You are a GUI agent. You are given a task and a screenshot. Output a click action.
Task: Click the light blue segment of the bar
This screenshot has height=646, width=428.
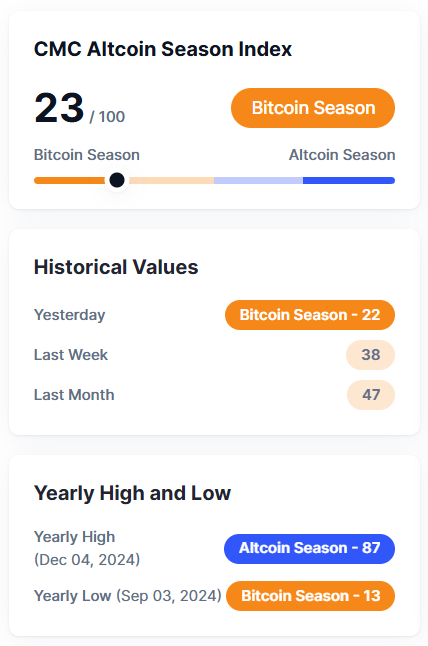pos(258,180)
